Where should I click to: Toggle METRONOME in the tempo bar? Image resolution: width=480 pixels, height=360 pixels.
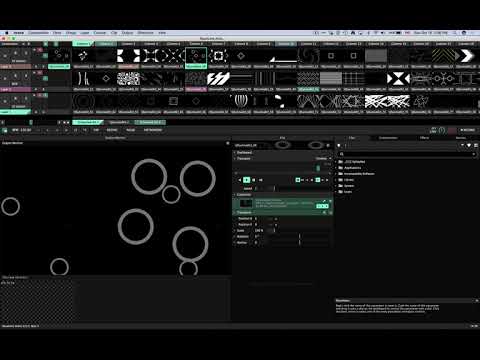point(153,130)
